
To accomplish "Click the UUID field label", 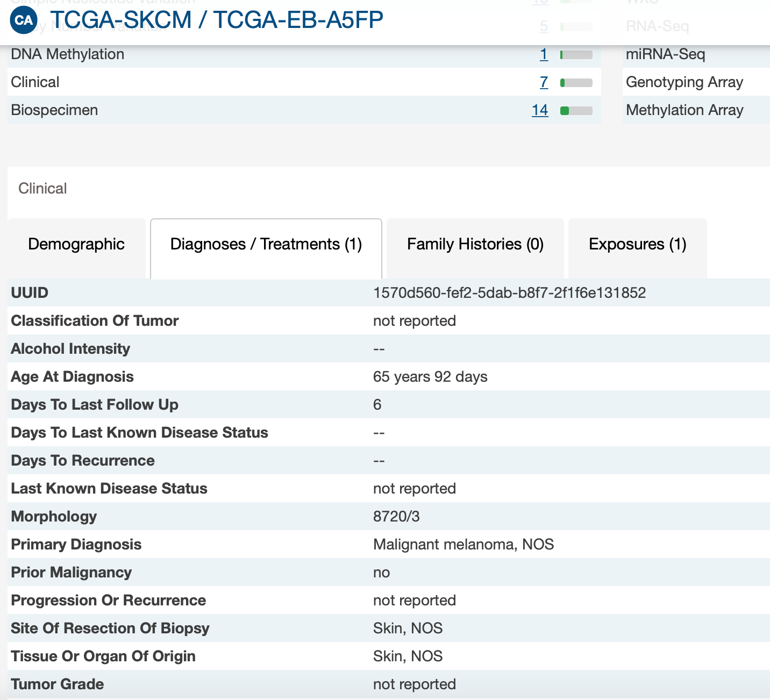I will tap(30, 293).
